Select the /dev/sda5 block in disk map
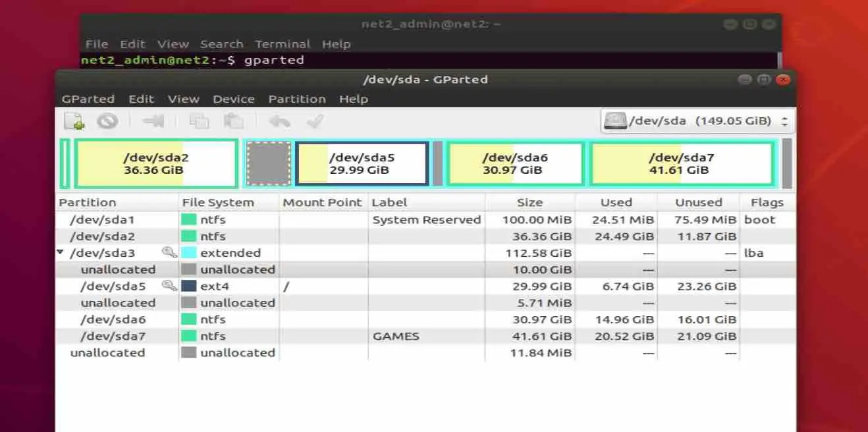The width and height of the screenshot is (868, 432). click(362, 163)
